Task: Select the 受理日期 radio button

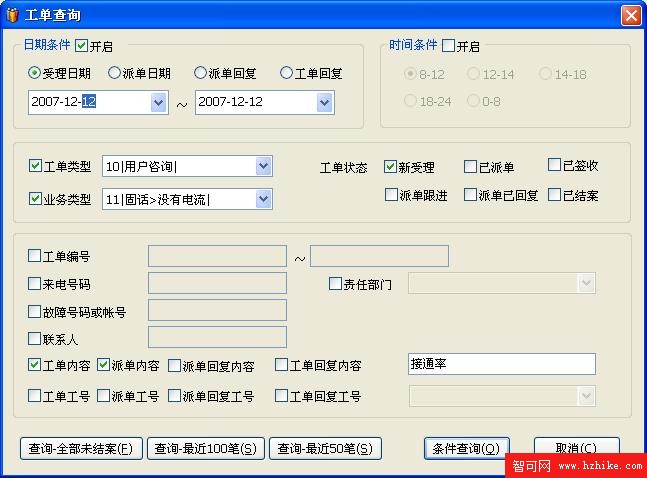Action: [x=34, y=73]
